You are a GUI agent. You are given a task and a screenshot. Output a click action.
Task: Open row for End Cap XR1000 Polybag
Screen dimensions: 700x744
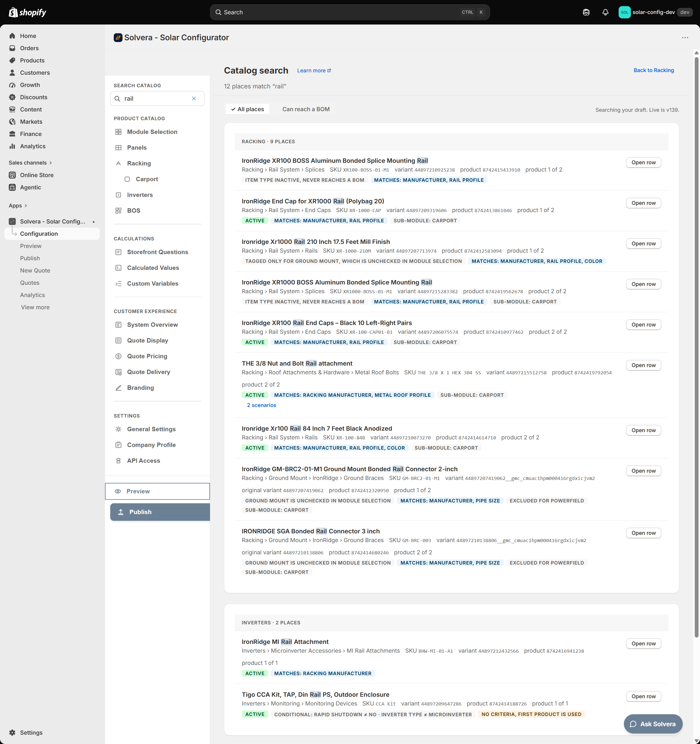click(643, 203)
